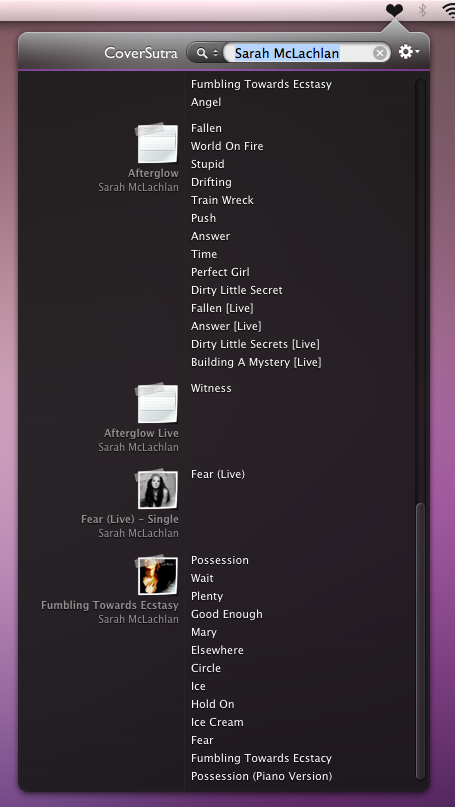Play the song Possession

pyautogui.click(x=220, y=560)
